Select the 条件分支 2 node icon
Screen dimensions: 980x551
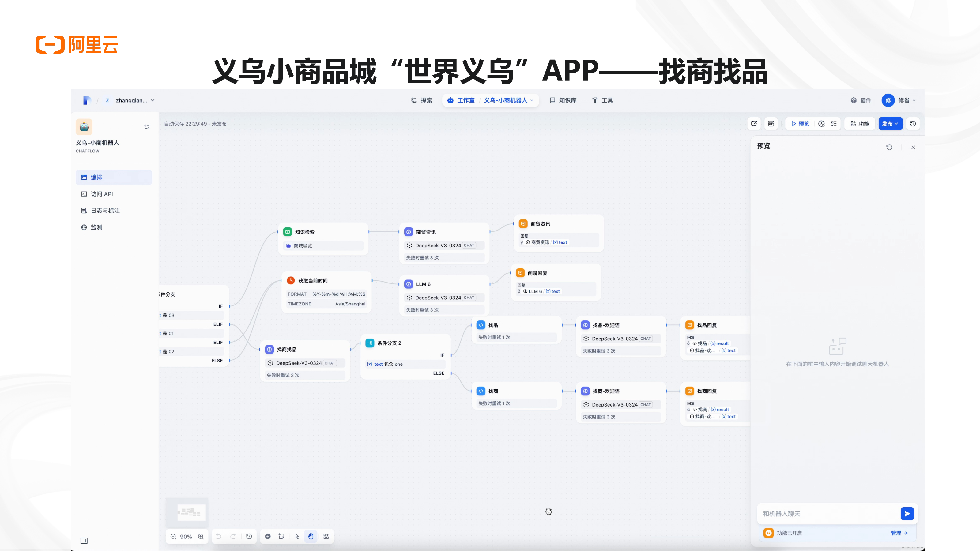tap(370, 343)
